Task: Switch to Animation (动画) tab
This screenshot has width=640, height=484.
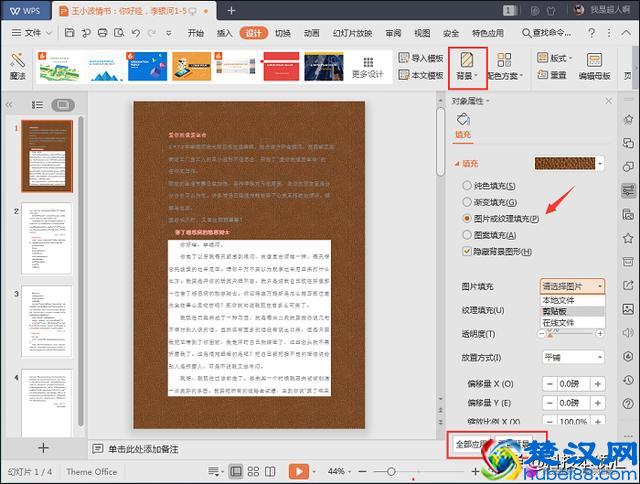Action: (x=311, y=33)
